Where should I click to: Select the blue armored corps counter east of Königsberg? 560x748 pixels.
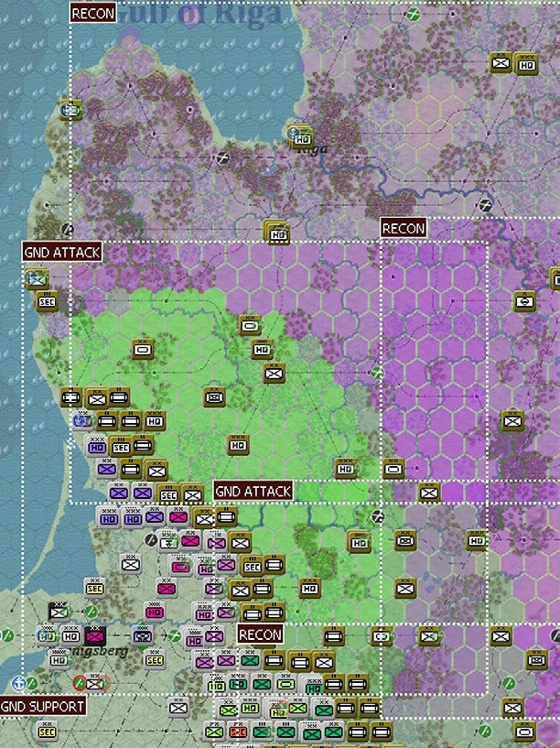[x=143, y=635]
